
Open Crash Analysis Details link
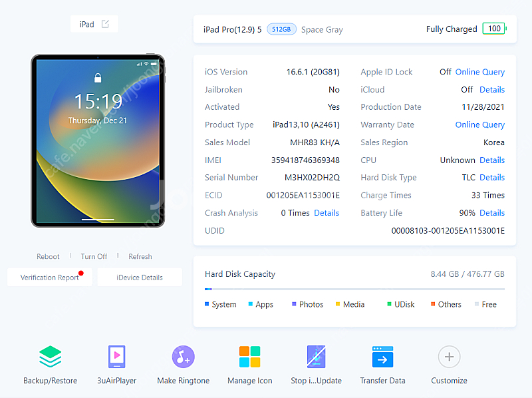[x=327, y=213]
